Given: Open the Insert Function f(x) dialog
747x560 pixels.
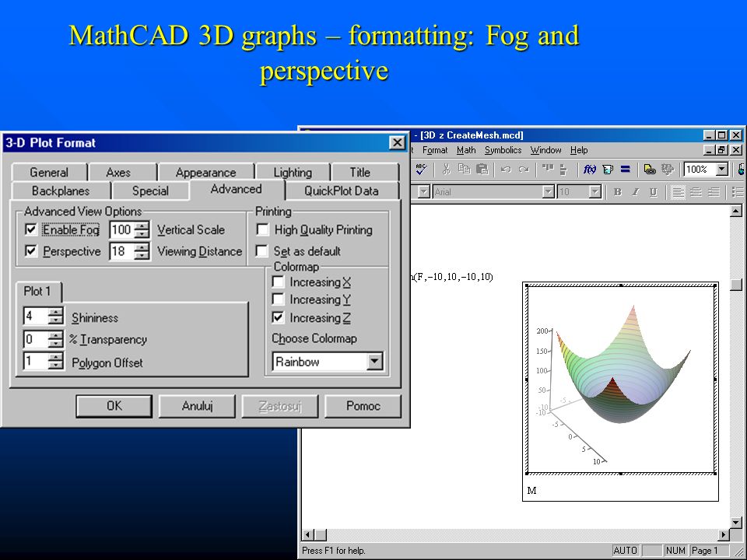Looking at the screenshot, I should click(590, 169).
